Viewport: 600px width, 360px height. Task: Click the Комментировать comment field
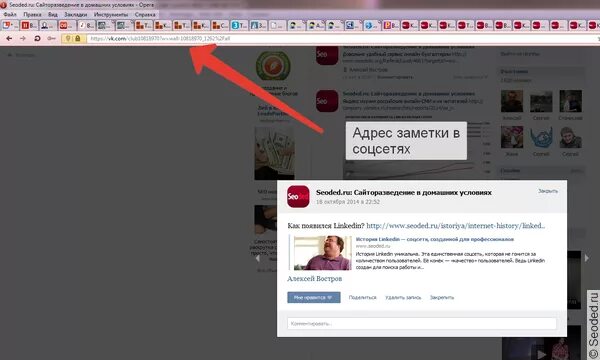pyautogui.click(x=422, y=323)
